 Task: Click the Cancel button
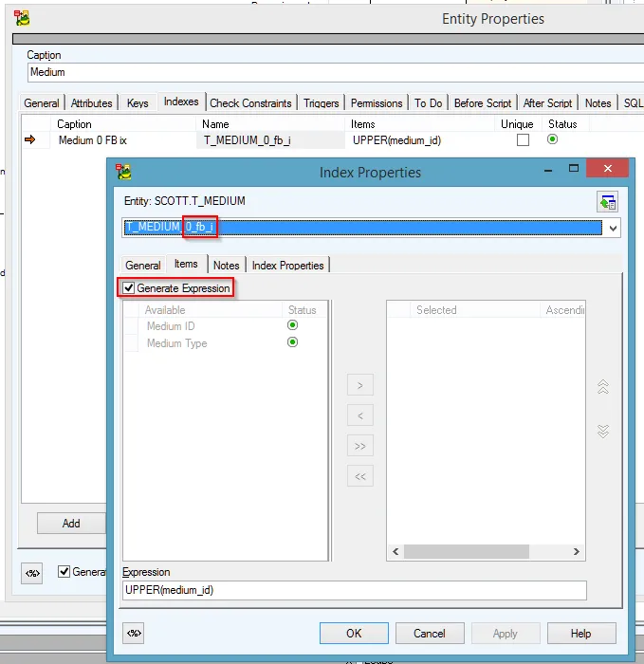pyautogui.click(x=430, y=633)
